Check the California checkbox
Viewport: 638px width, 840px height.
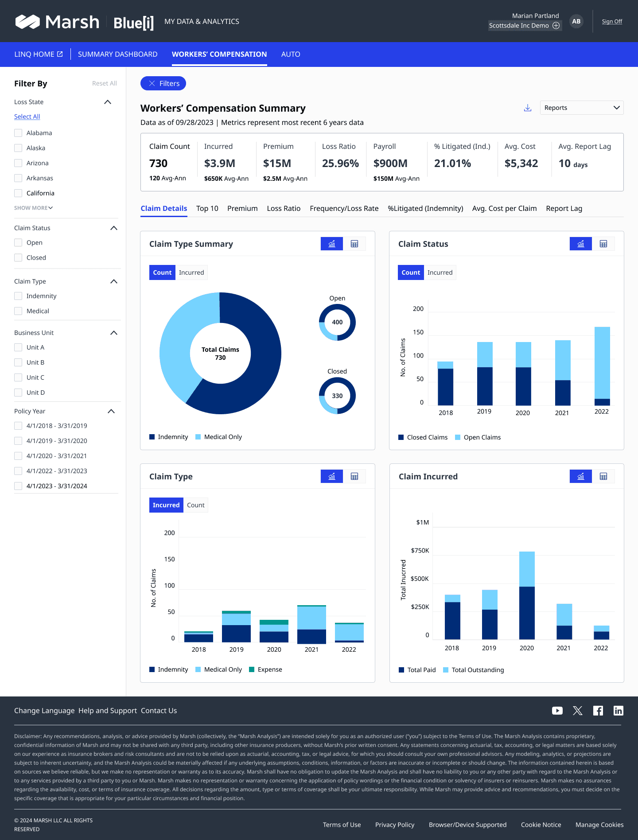click(18, 193)
